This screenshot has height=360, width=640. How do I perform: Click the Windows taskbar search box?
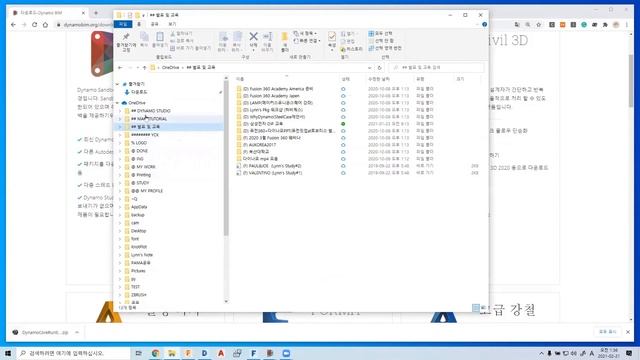tap(72, 353)
